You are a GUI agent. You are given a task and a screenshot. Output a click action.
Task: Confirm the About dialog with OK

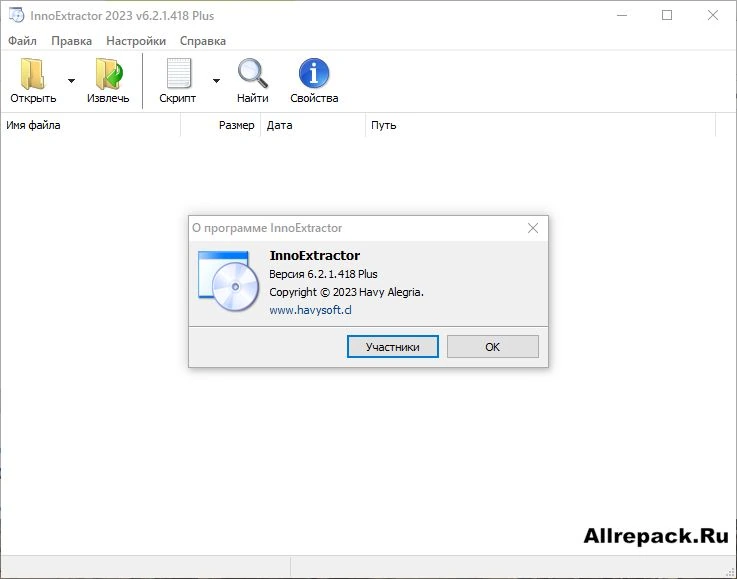pos(493,346)
